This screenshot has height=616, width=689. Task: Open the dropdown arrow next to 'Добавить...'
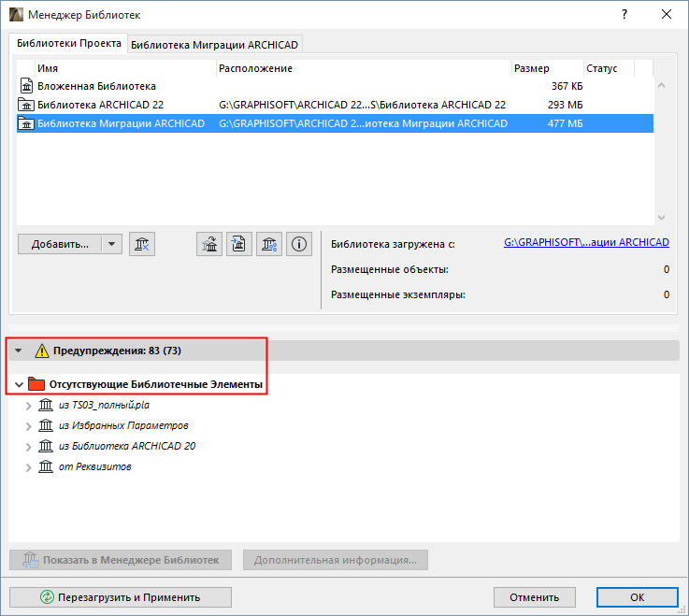coord(111,244)
